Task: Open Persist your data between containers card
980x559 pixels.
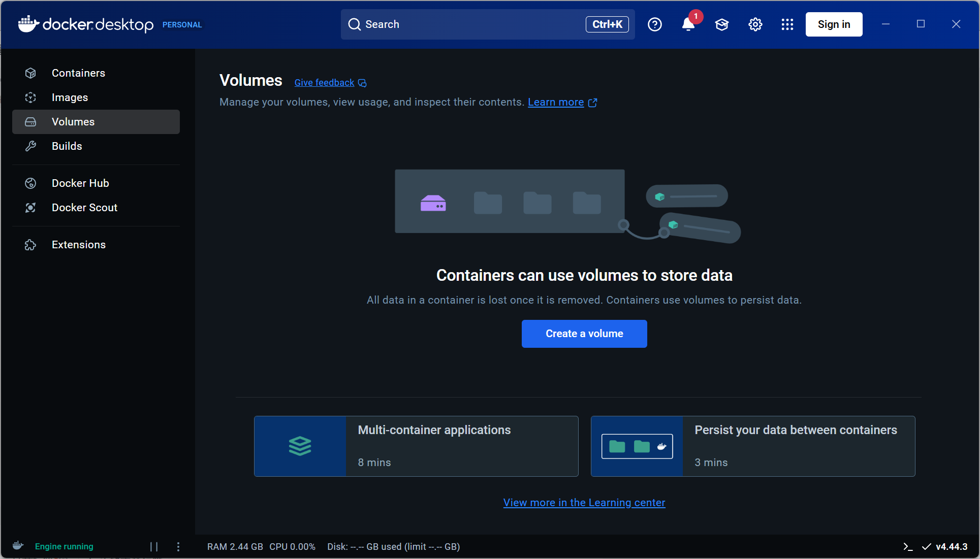Action: 753,446
